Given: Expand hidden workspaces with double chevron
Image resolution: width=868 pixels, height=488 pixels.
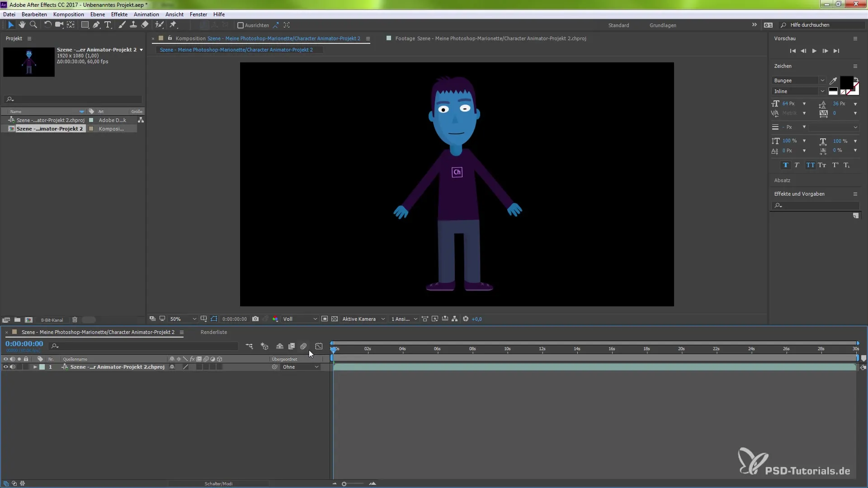Looking at the screenshot, I should (x=754, y=25).
